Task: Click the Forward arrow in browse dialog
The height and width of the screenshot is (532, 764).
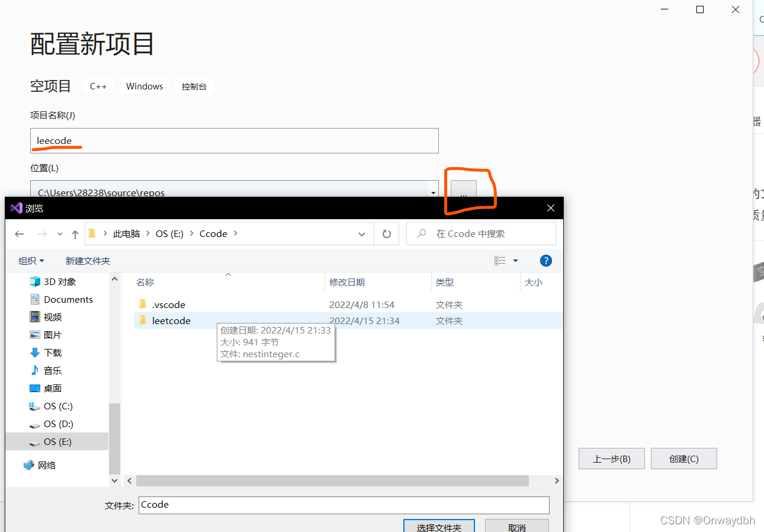Action: (42, 234)
